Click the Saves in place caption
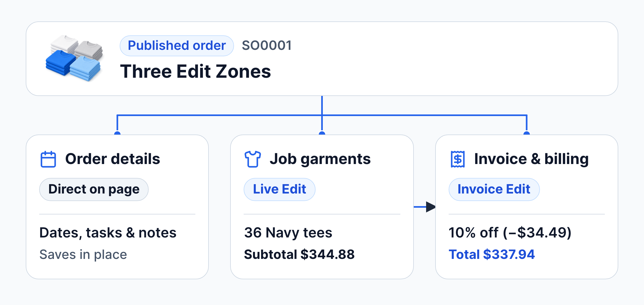 (83, 255)
